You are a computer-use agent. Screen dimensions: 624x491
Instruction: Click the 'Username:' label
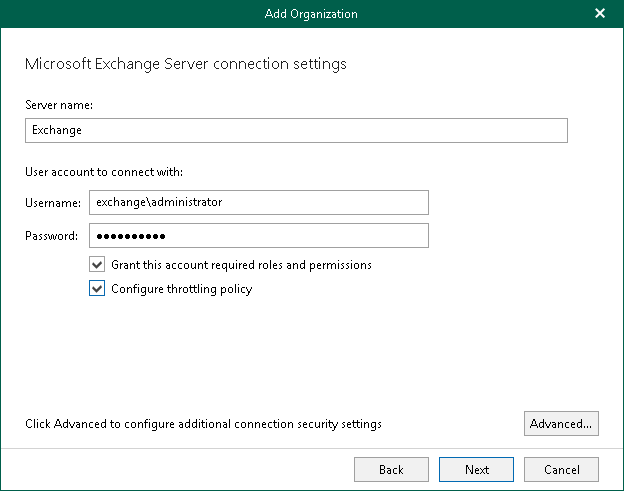click(52, 203)
